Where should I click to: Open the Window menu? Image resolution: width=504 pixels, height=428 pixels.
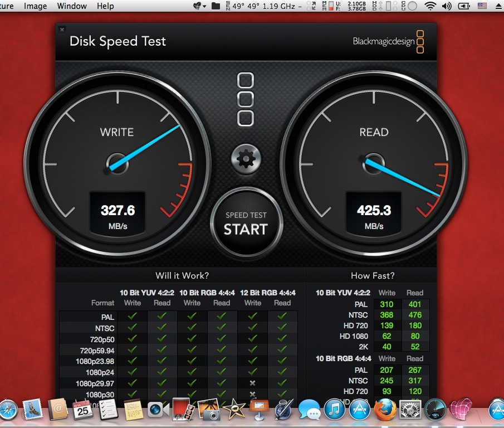click(72, 6)
